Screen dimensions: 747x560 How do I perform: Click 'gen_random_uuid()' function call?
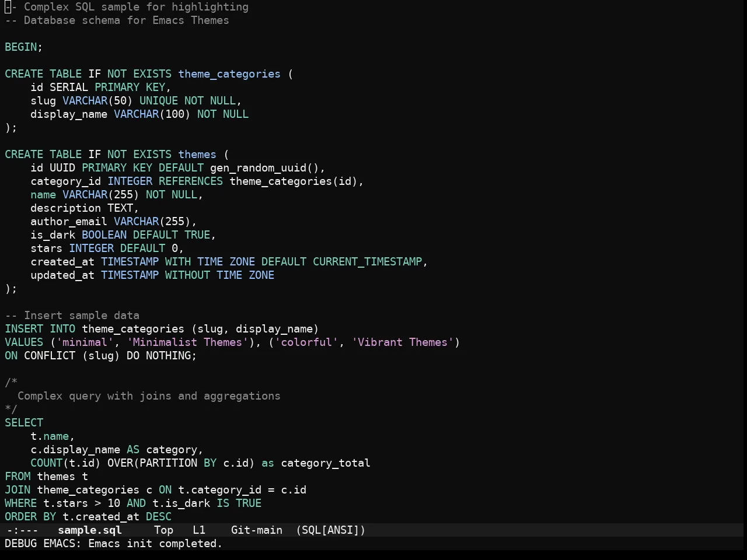tap(264, 168)
